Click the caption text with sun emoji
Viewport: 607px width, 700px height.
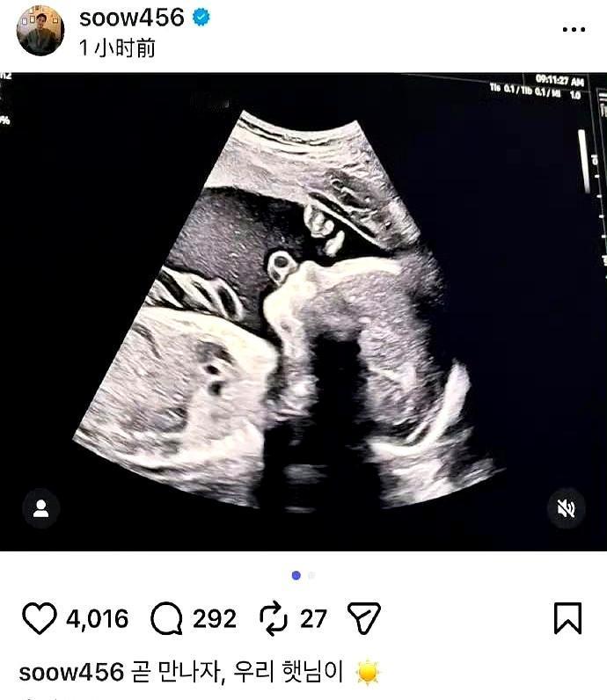click(255, 672)
